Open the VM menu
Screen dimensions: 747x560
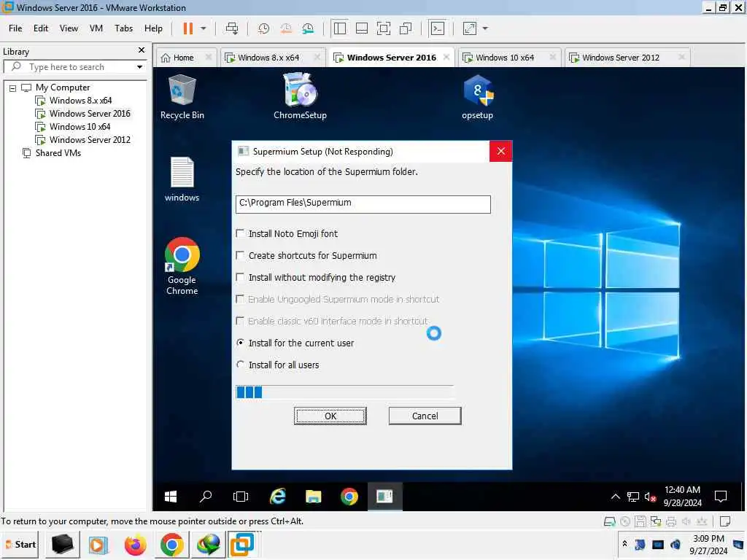pos(96,28)
